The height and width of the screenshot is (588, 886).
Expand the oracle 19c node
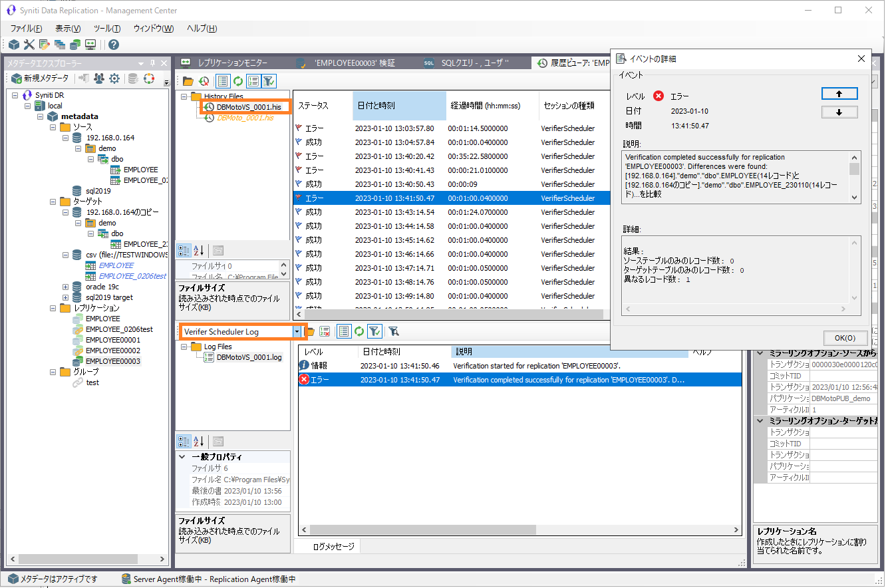(66, 287)
